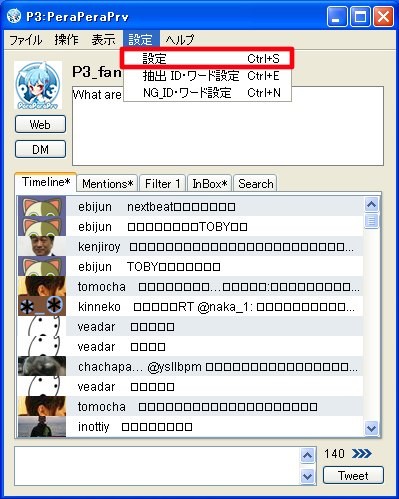The height and width of the screenshot is (499, 399).
Task: Click kenjiroy's avatar in the timeline
Action: 42,246
